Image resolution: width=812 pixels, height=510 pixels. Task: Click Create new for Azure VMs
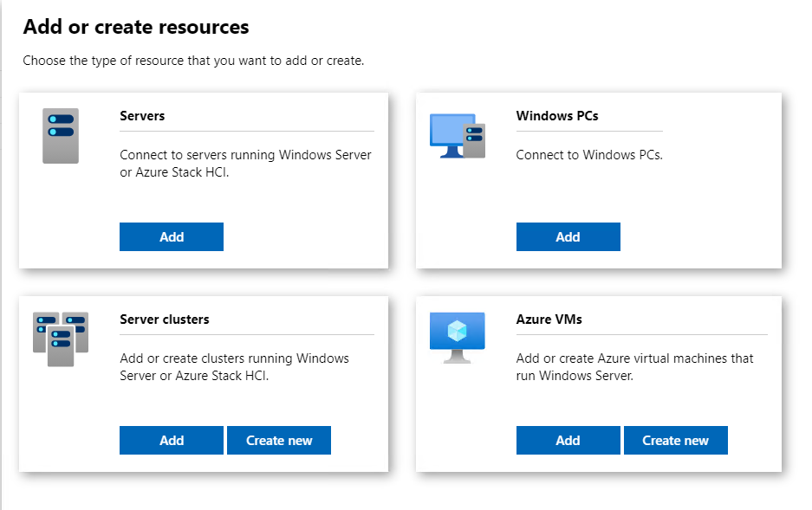[x=675, y=440]
